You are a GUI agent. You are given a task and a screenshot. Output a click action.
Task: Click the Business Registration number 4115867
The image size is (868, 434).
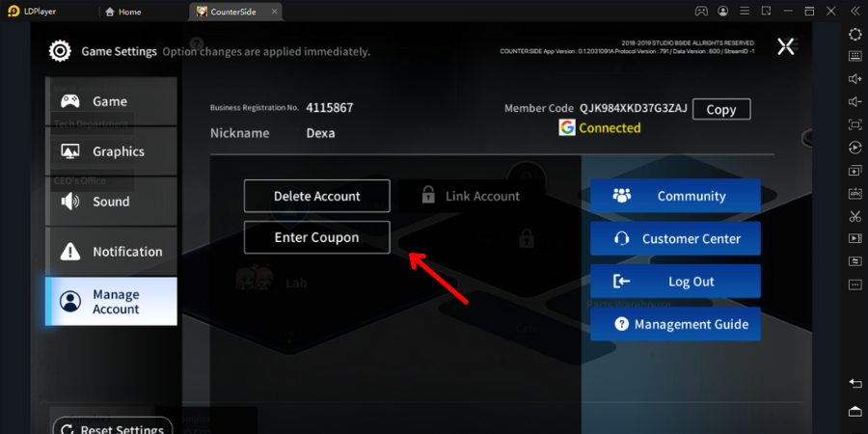pyautogui.click(x=330, y=108)
